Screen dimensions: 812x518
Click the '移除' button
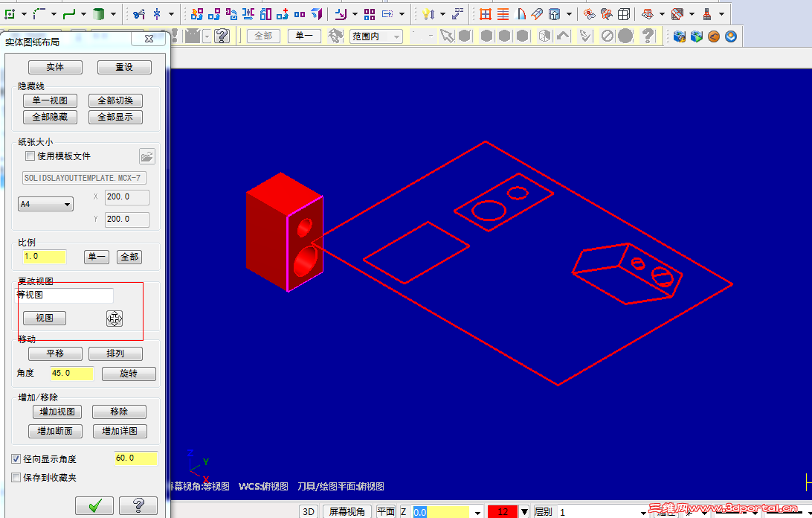point(119,412)
